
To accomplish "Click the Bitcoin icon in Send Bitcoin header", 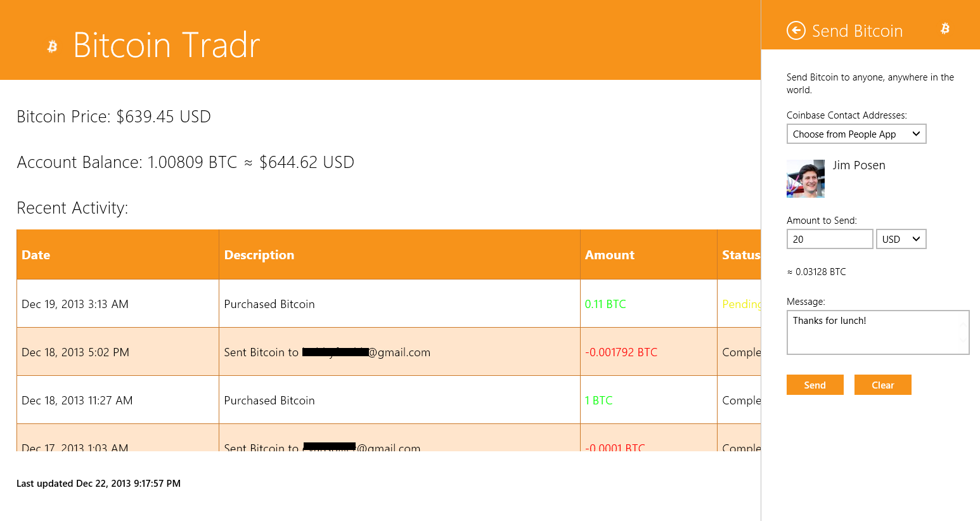I will [945, 29].
